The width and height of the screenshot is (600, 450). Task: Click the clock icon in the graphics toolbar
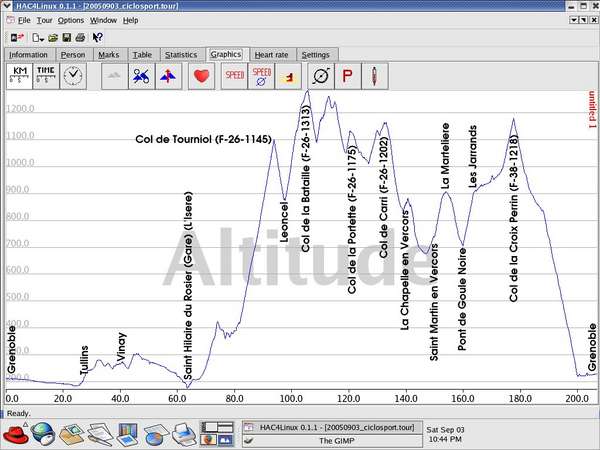coord(73,75)
